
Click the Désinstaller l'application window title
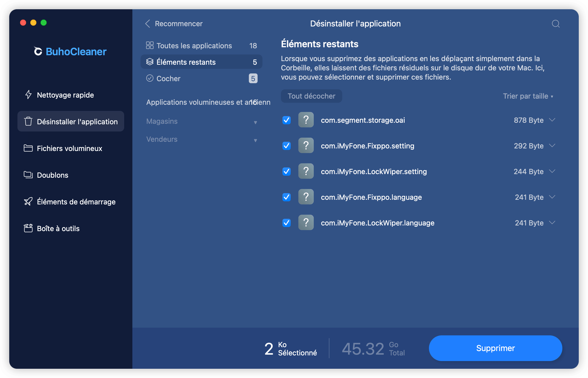click(x=355, y=24)
